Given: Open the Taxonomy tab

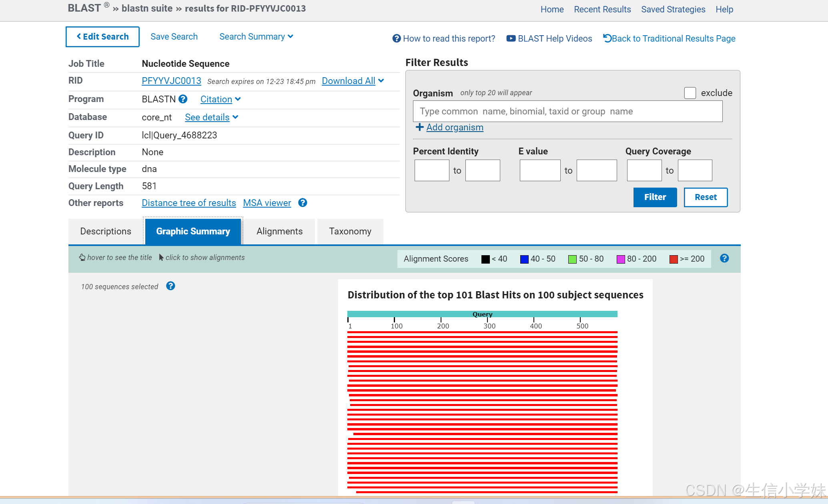Looking at the screenshot, I should 350,231.
